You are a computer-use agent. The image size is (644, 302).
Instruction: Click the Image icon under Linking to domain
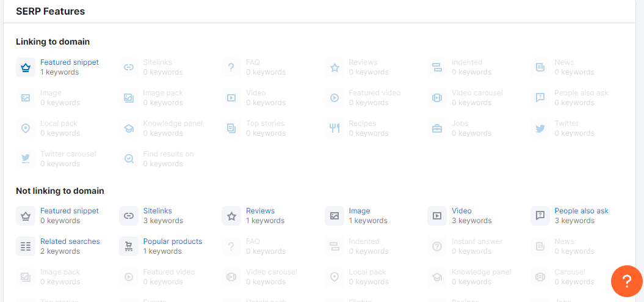click(x=26, y=98)
